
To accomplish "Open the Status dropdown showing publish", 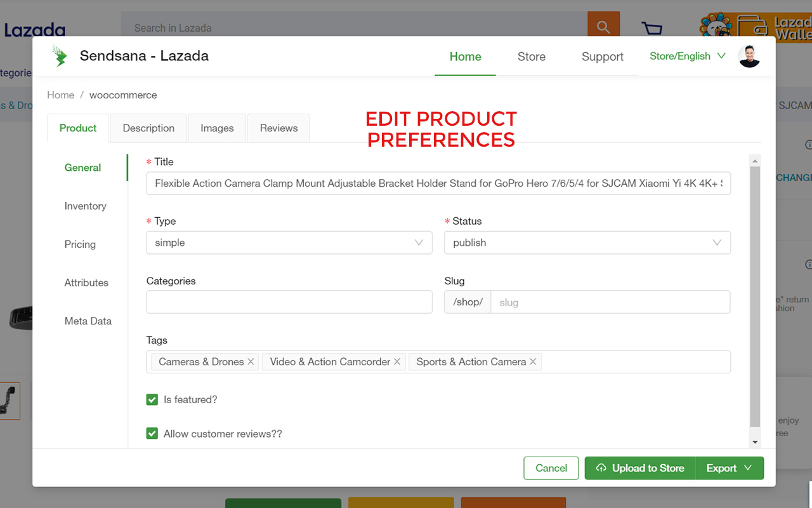I will [x=587, y=243].
